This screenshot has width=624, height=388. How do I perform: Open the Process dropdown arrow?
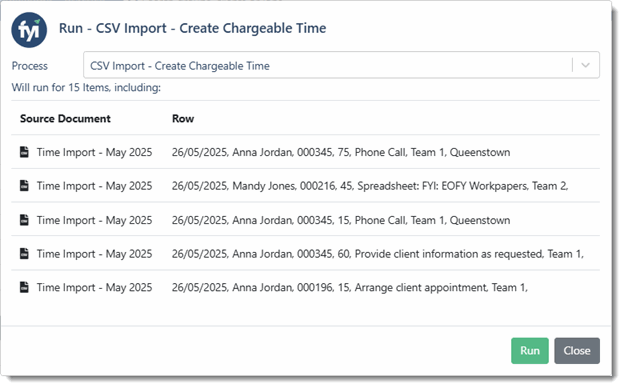[585, 65]
